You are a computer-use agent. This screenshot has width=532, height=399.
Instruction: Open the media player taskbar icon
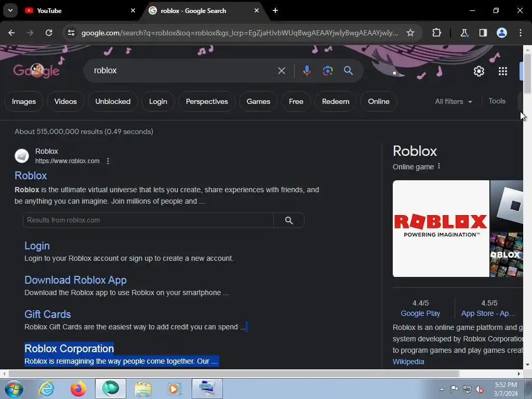tap(175, 389)
